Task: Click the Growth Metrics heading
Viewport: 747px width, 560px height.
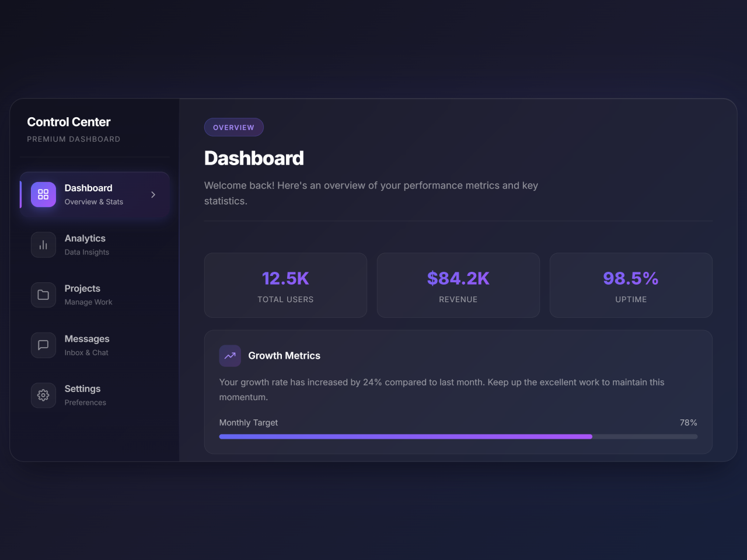Action: [284, 356]
